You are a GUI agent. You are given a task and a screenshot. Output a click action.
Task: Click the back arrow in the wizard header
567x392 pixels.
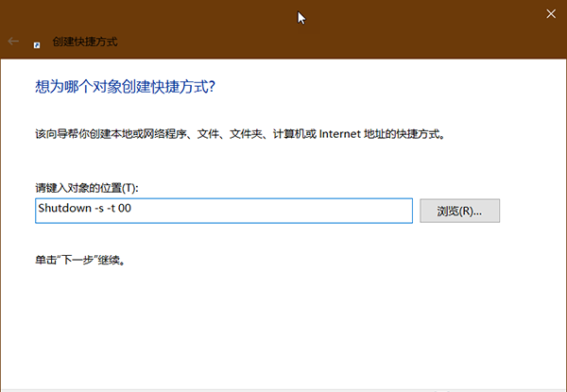(x=13, y=42)
